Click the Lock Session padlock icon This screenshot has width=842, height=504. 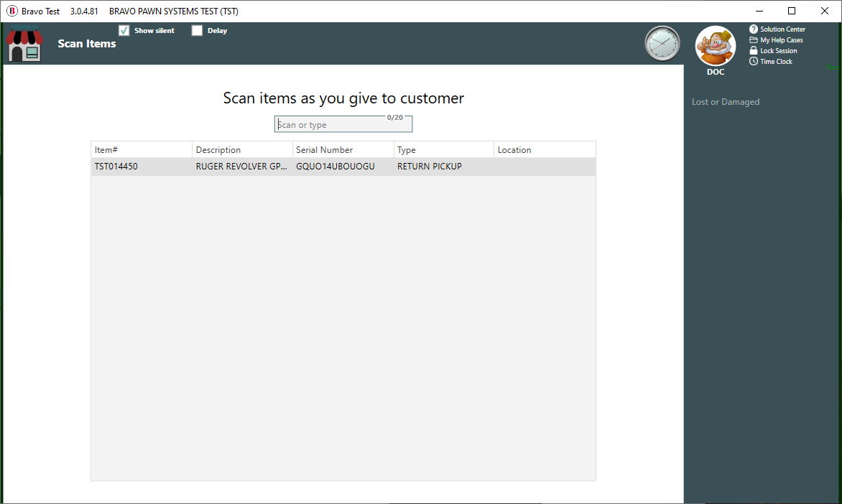point(754,50)
